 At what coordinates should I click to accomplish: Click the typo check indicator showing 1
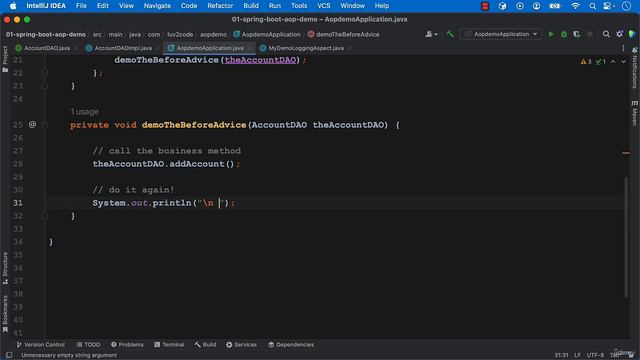600,62
